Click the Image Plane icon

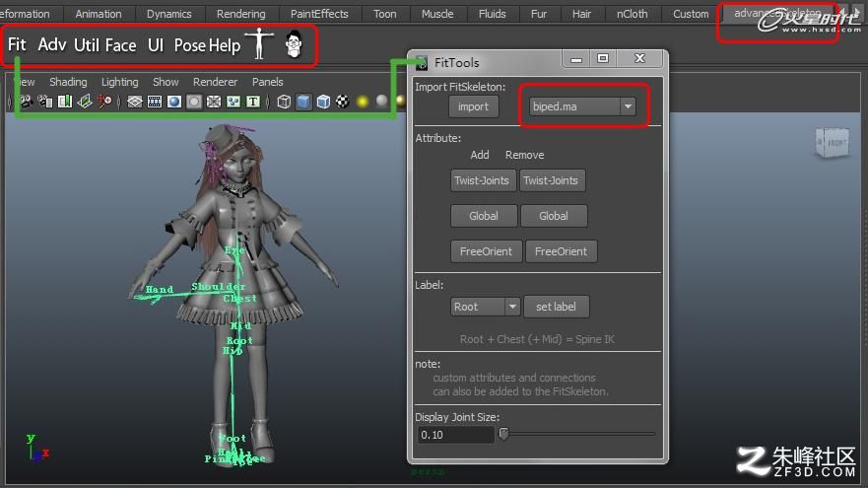coord(84,102)
